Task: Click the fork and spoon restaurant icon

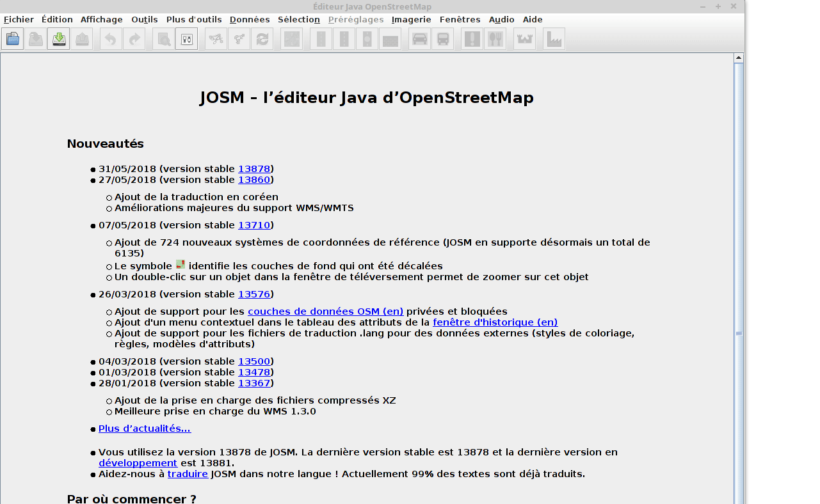Action: pyautogui.click(x=495, y=39)
